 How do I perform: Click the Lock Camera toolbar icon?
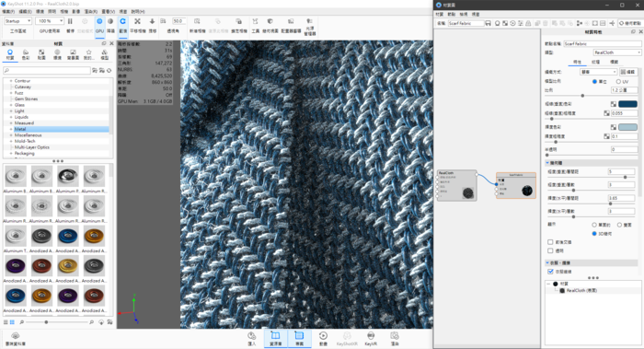click(x=238, y=21)
